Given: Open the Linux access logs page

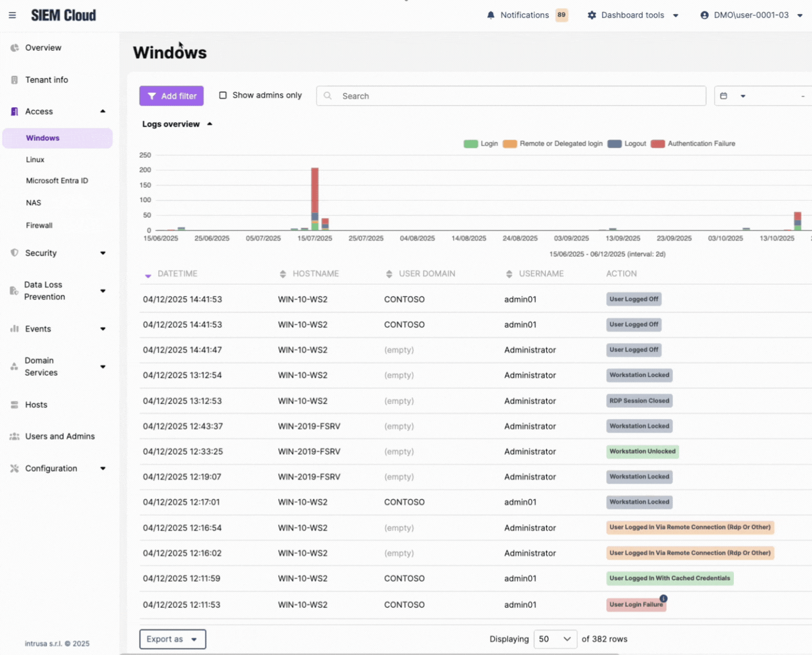Looking at the screenshot, I should [35, 160].
